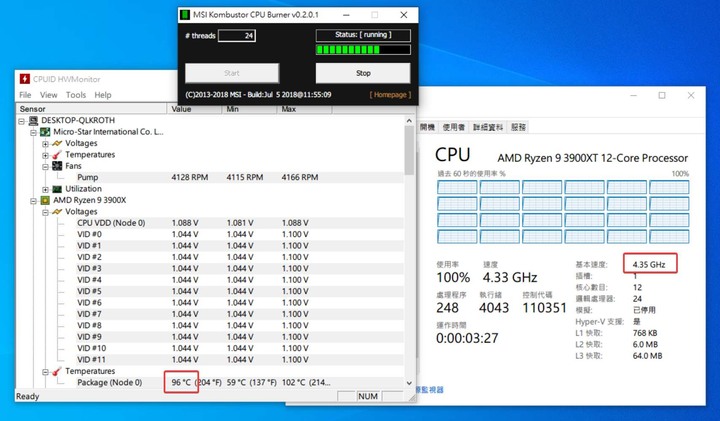720x421 pixels.
Task: Click the Min column header
Action: 249,109
